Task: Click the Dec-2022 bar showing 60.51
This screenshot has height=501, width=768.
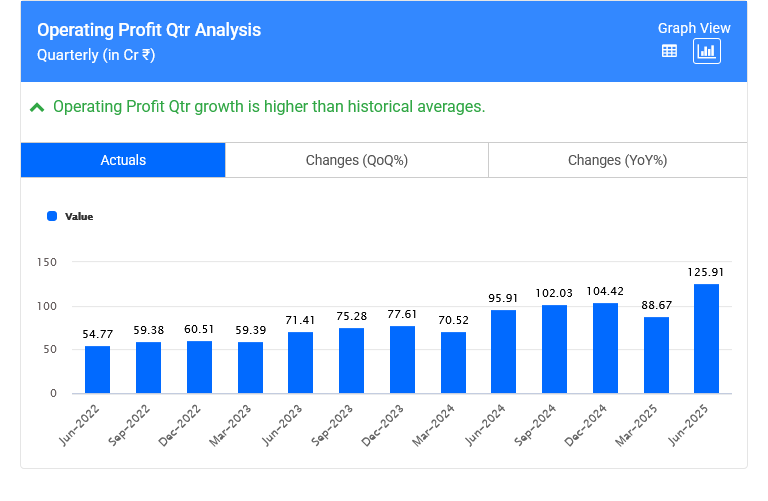Action: [x=199, y=367]
